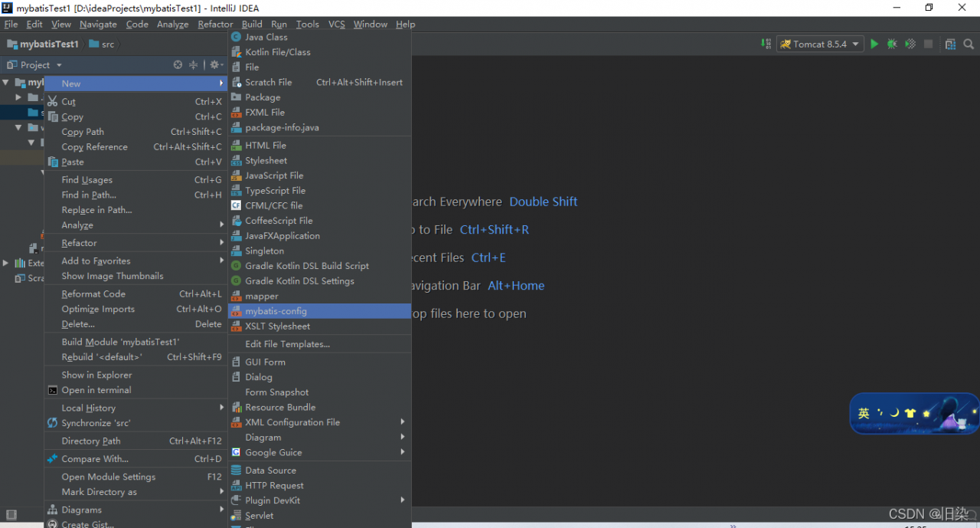Screen dimensions: 980x528
Task: Click the mybatisTest1 breadcrumb
Action: click(x=43, y=44)
